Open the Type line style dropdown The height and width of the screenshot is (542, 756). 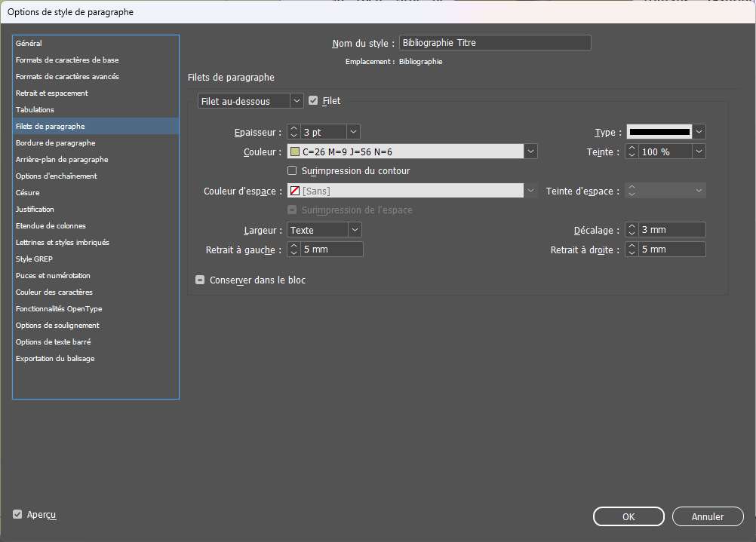point(699,132)
